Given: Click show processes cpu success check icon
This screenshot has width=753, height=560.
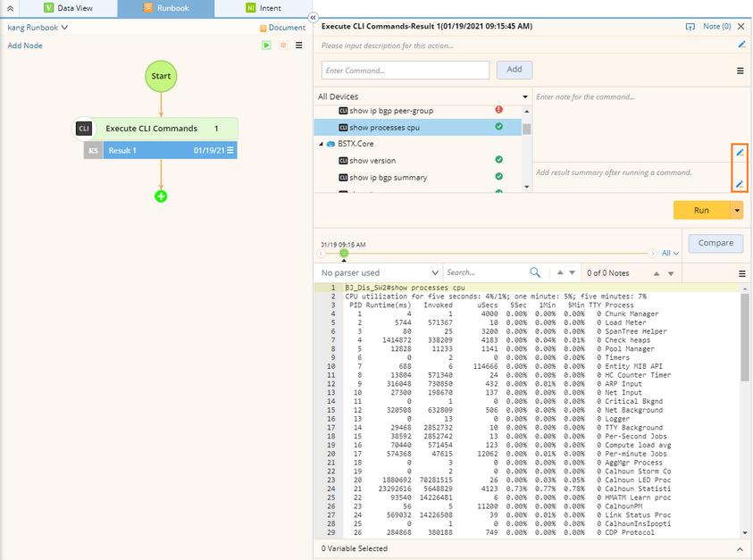Looking at the screenshot, I should 499,126.
